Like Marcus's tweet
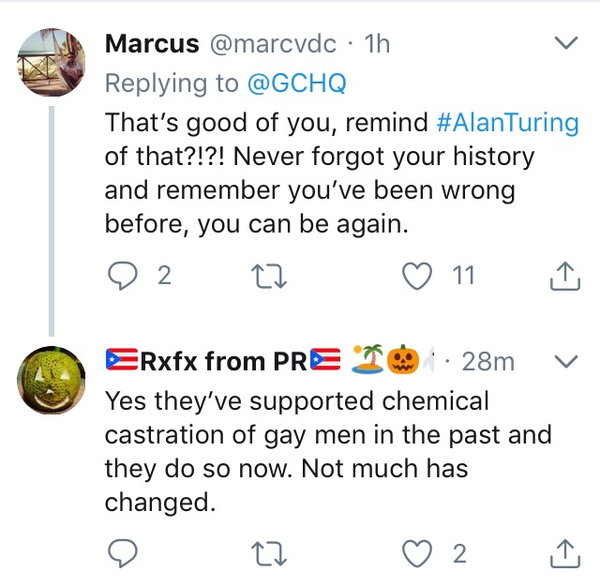This screenshot has height=587, width=600. [x=415, y=275]
